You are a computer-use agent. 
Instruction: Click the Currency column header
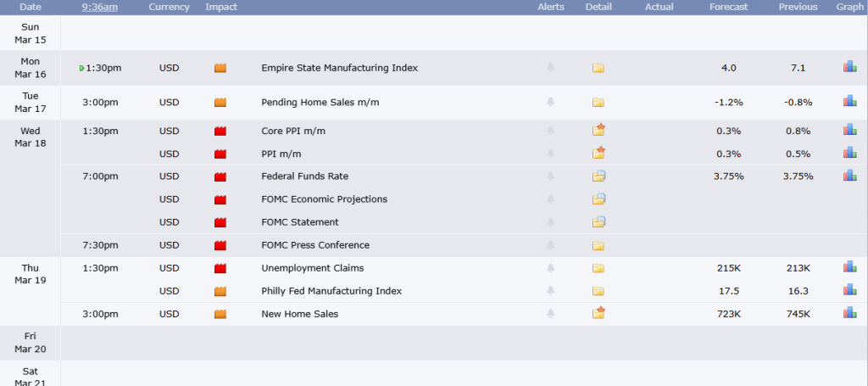(x=169, y=7)
